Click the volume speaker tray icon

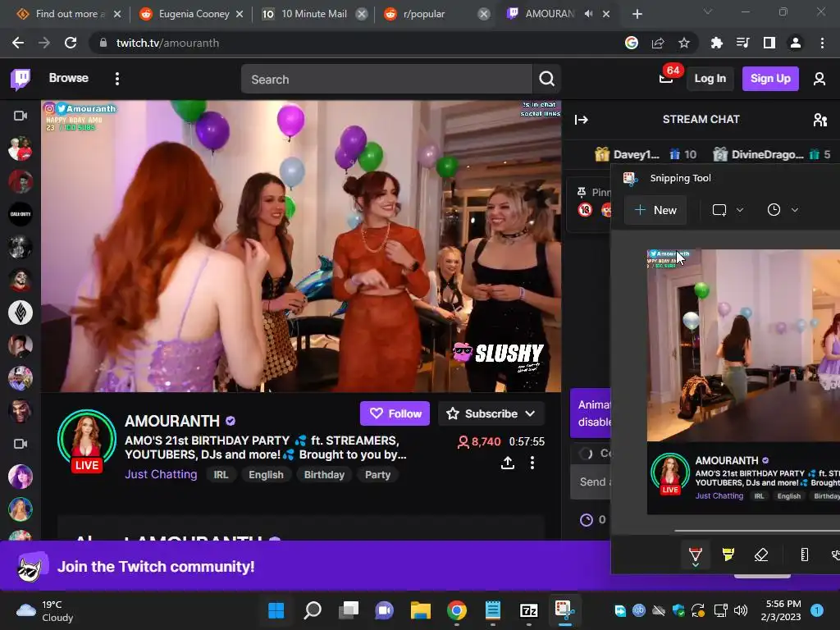click(x=741, y=610)
